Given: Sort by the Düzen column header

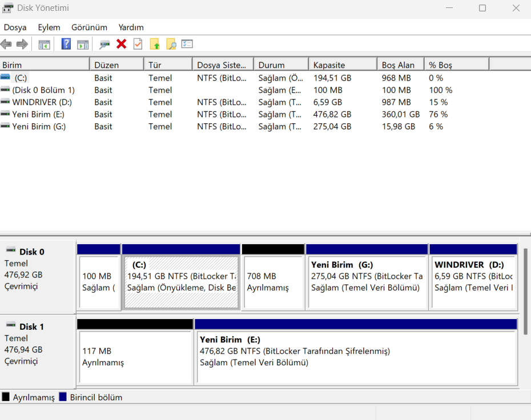Looking at the screenshot, I should (x=117, y=64).
